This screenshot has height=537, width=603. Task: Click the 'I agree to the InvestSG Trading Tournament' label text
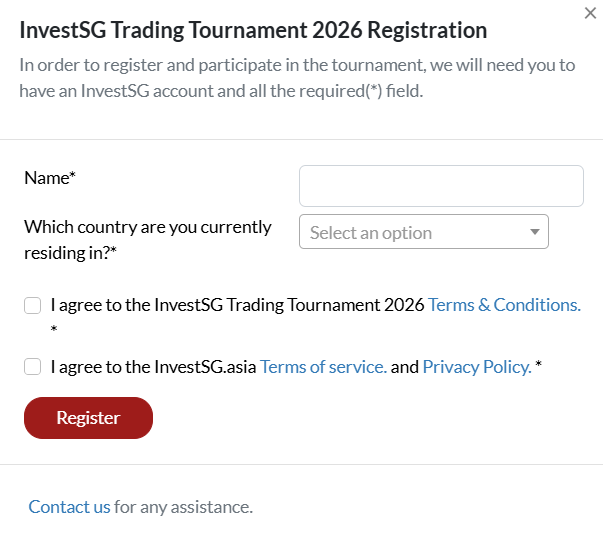238,305
